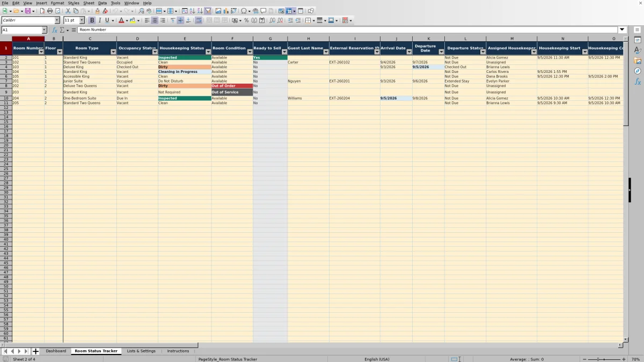Click the Function Wizard fx icon
Image resolution: width=644 pixels, height=362 pixels.
pos(55,30)
